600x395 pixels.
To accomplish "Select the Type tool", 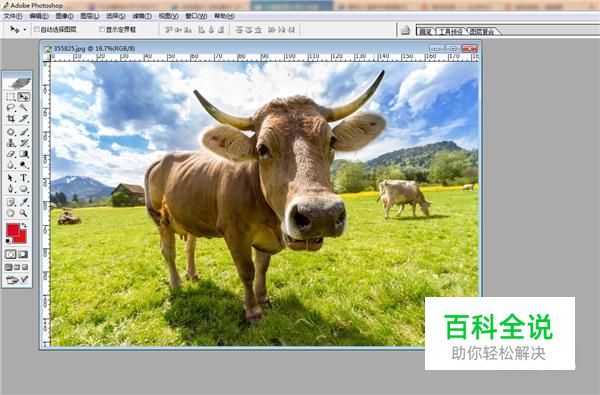I will point(24,178).
